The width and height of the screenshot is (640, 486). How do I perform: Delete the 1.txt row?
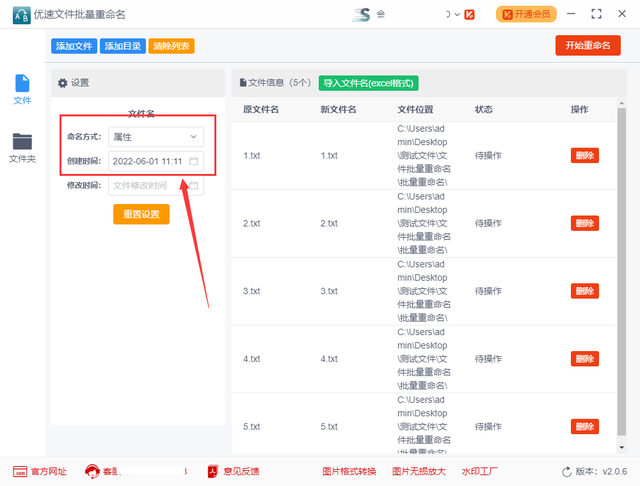tap(584, 155)
